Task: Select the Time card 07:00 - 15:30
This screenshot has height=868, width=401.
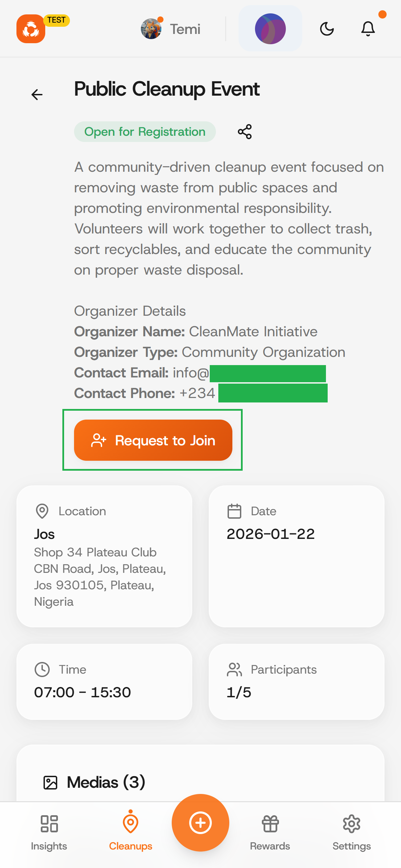Action: pyautogui.click(x=104, y=682)
